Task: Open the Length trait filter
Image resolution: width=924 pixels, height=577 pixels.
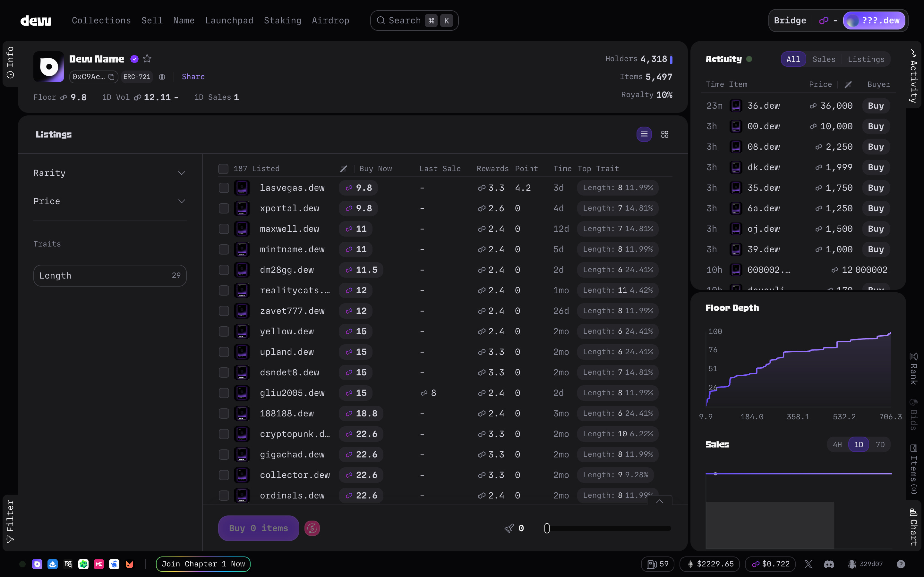Action: (x=110, y=276)
